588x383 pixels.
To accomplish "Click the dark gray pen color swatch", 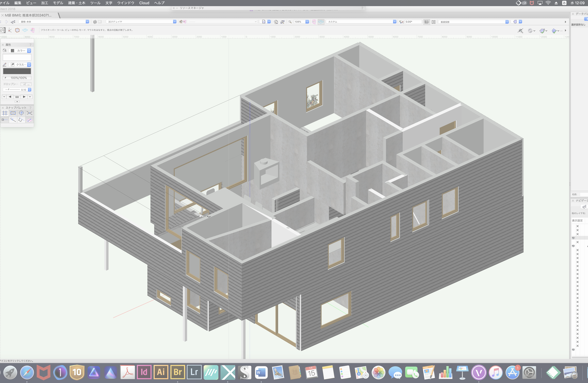I will point(17,71).
